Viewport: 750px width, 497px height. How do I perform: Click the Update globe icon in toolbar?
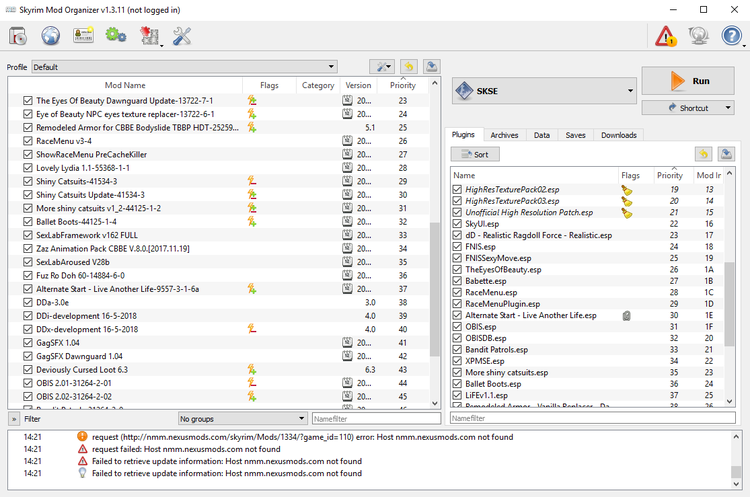click(x=698, y=36)
